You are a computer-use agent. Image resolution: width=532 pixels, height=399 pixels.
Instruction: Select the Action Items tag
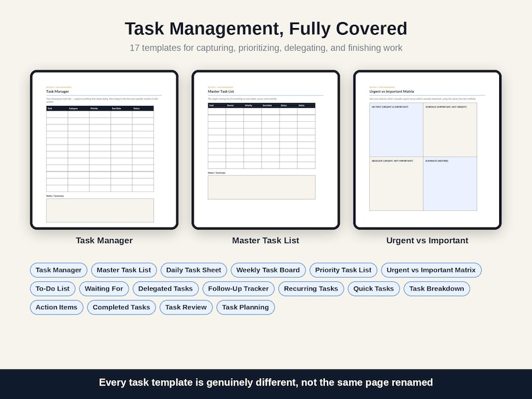pos(57,307)
